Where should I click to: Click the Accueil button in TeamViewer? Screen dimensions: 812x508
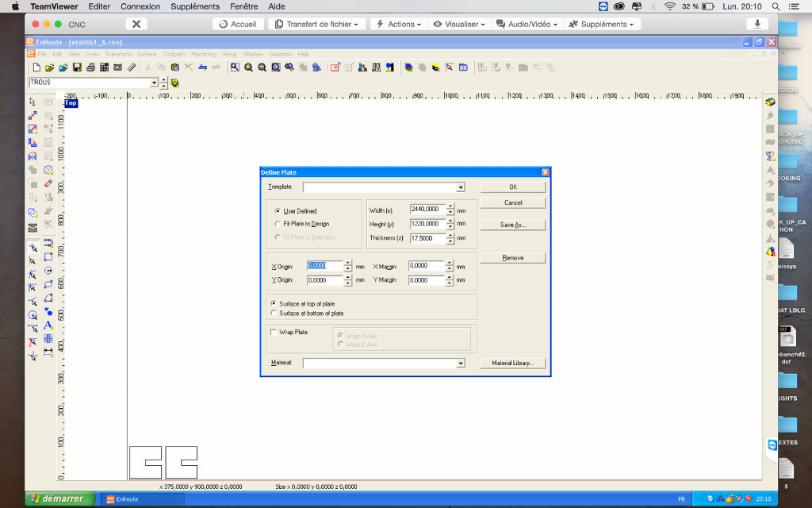(x=238, y=24)
